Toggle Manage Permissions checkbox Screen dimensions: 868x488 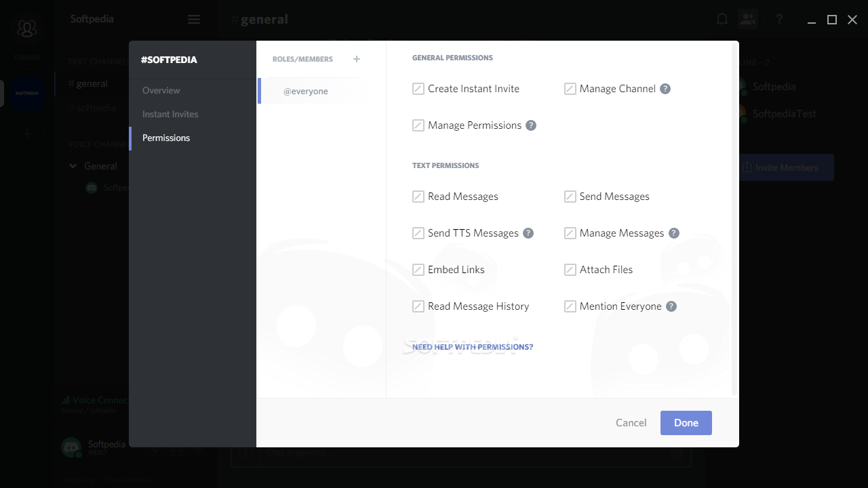click(418, 125)
